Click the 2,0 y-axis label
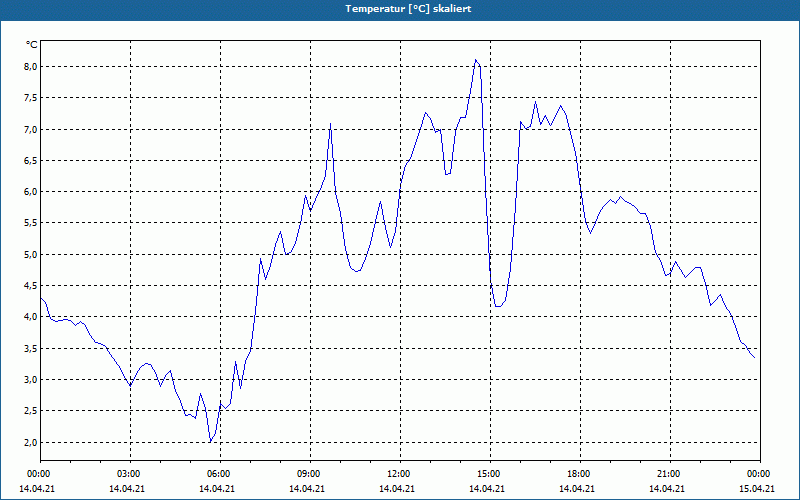This screenshot has width=800, height=500. tap(31, 442)
